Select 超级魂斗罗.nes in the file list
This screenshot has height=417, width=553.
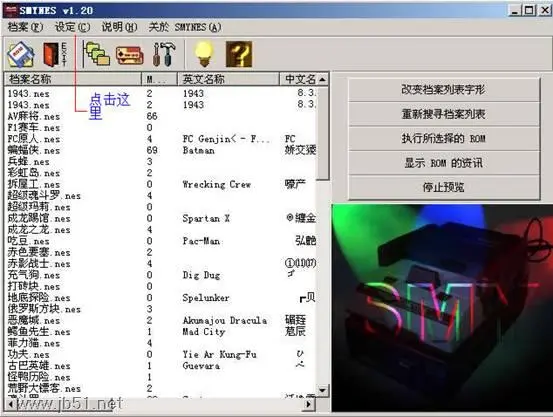coord(44,195)
